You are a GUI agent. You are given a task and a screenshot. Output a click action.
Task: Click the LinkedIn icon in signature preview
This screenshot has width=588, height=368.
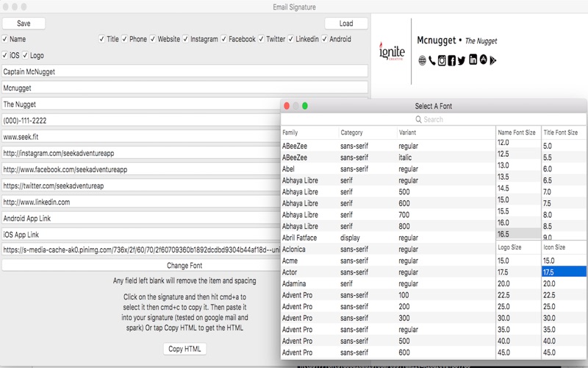point(473,60)
